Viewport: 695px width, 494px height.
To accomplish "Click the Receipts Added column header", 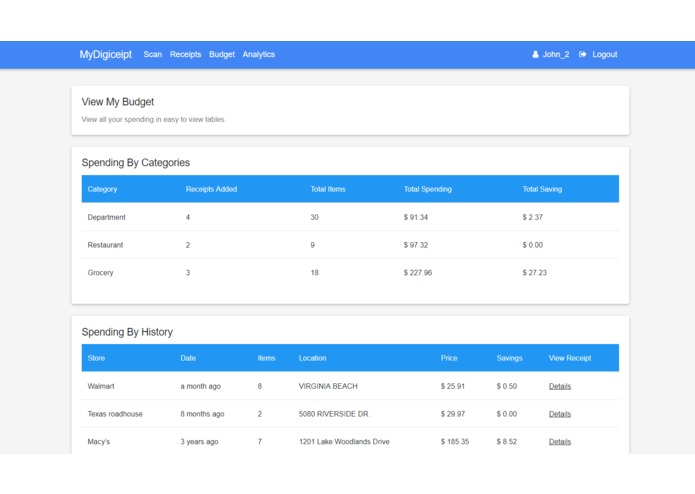I will coord(211,189).
